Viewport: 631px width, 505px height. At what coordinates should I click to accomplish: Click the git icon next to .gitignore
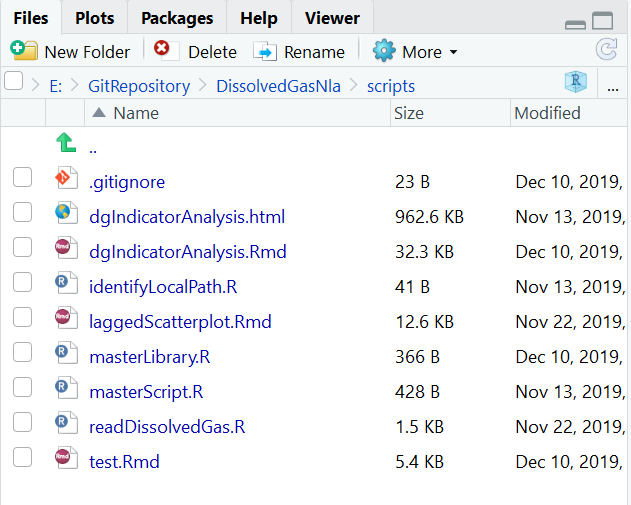tap(66, 177)
